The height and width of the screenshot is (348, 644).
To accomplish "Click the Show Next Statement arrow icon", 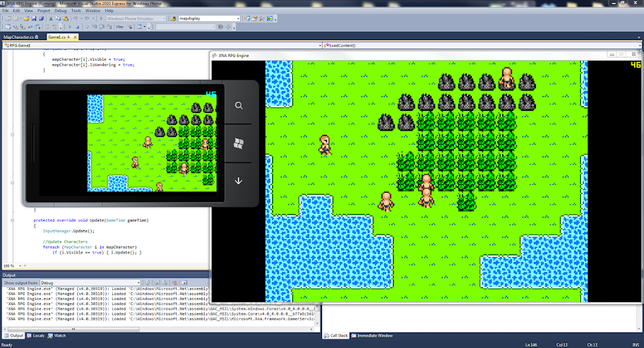I will pos(87,27).
